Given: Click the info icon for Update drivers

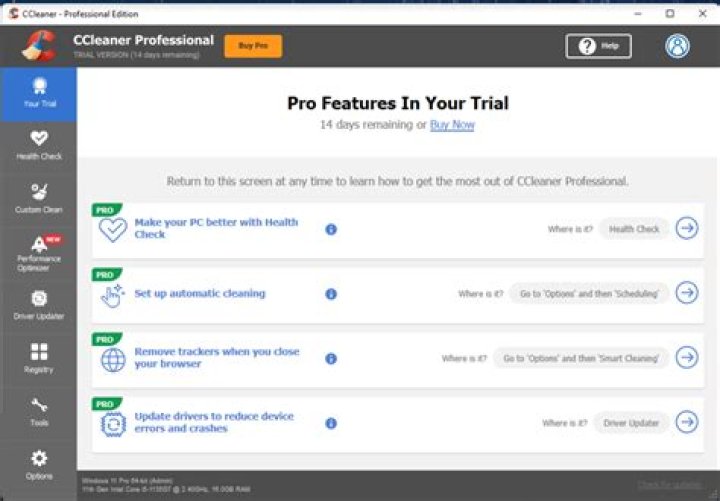Looking at the screenshot, I should 331,423.
